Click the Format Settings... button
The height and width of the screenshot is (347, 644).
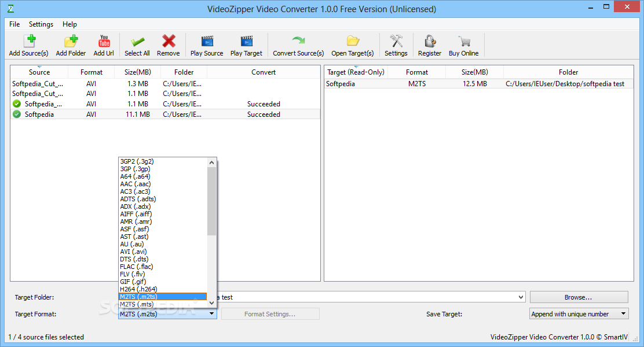(270, 314)
